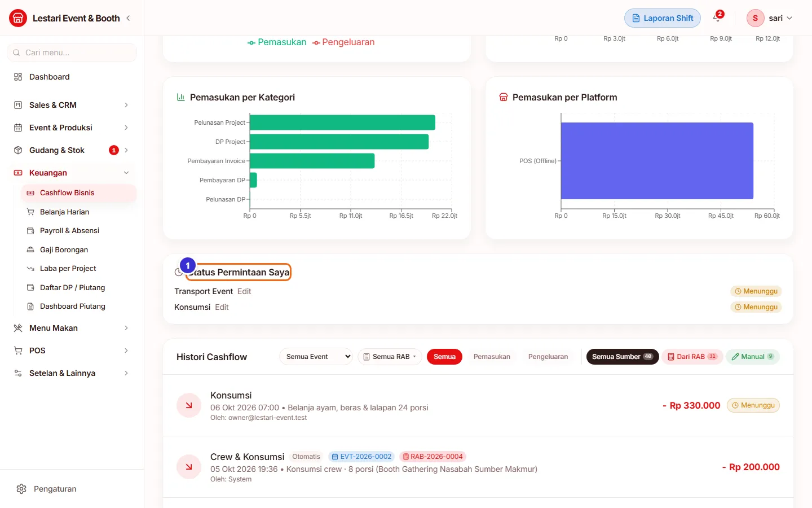
Task: Expand the Sales & CRM menu
Action: (x=72, y=105)
